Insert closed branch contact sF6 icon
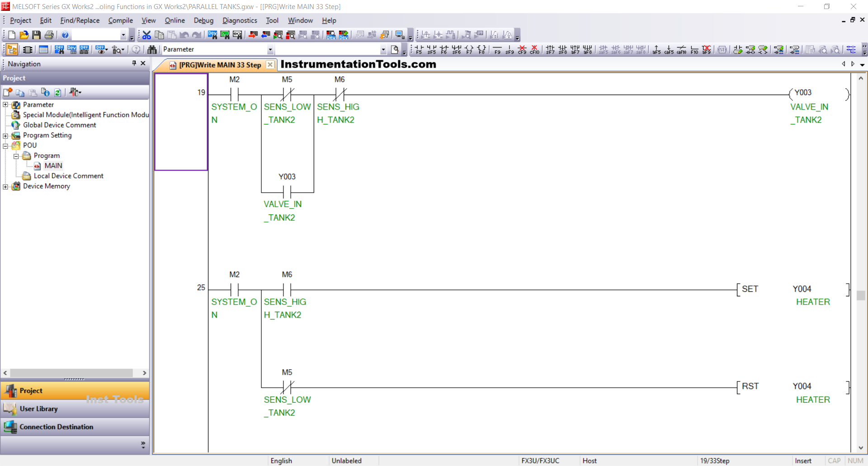 457,49
